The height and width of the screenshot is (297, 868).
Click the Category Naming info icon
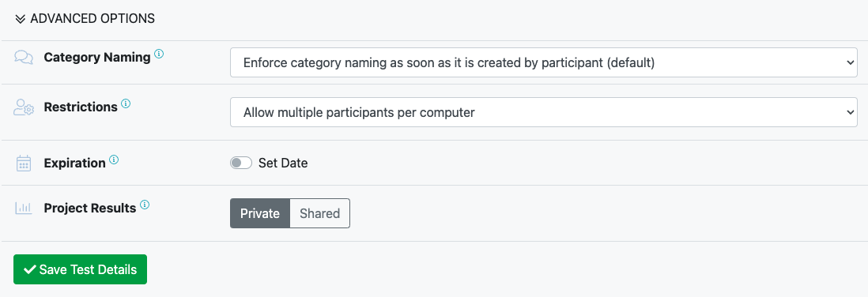159,55
